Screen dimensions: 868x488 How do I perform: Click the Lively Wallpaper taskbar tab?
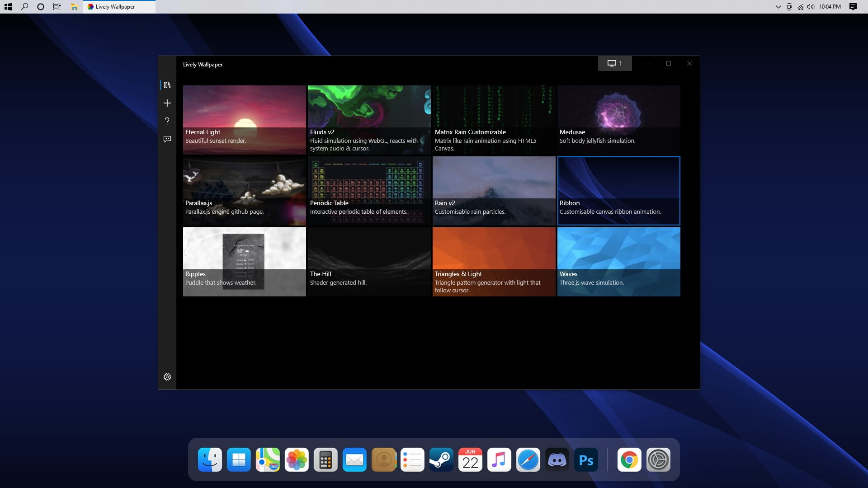pyautogui.click(x=119, y=7)
